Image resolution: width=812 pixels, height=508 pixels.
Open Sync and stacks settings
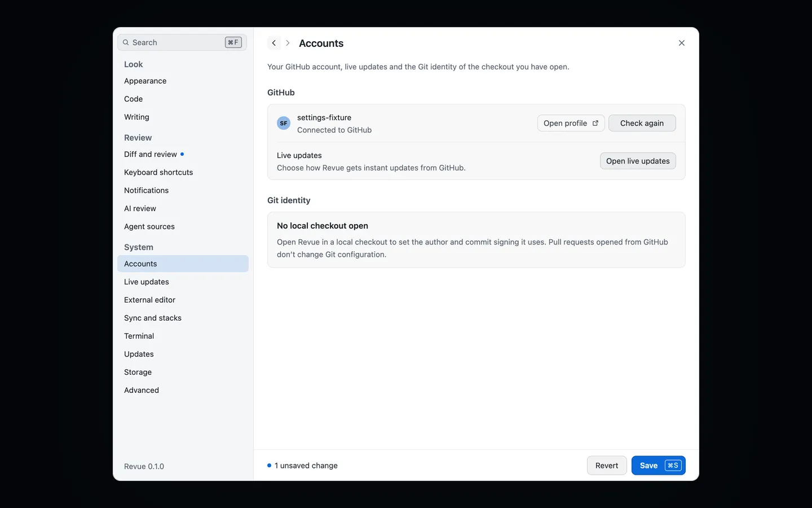pos(183,318)
